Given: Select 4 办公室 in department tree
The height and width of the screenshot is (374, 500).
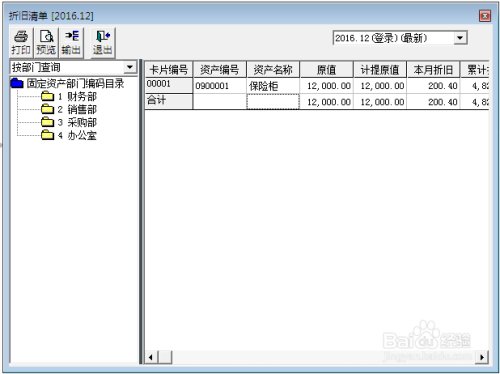Looking at the screenshot, I should pyautogui.click(x=77, y=135).
